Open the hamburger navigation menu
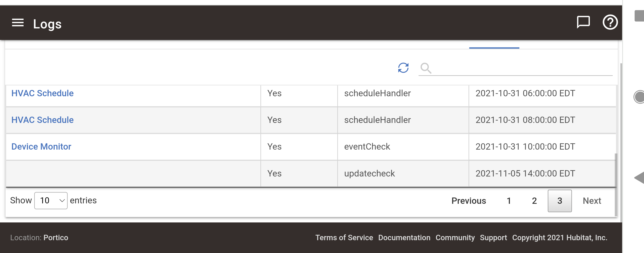 (18, 23)
